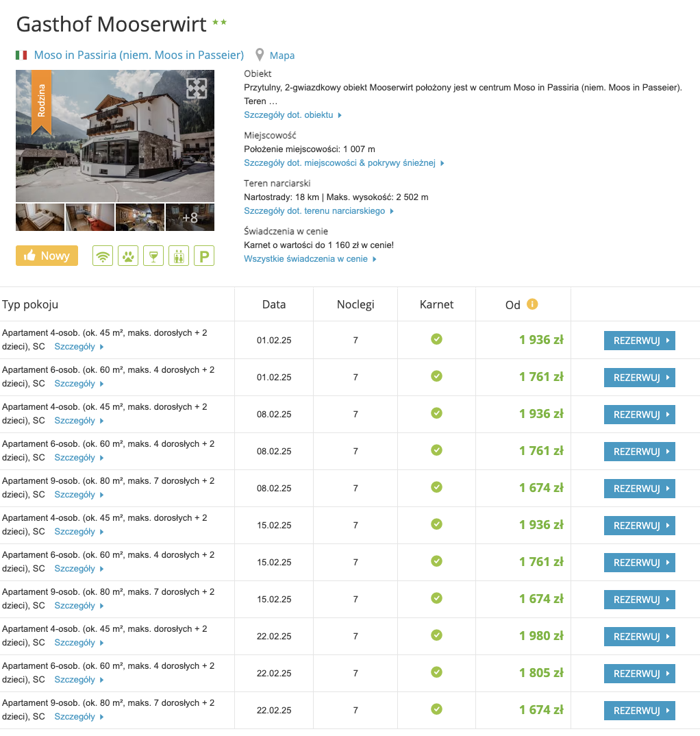This screenshot has height=736, width=700.
Task: Click REZERWUJ for 22.02.25 at 1 805 zł
Action: tap(640, 674)
